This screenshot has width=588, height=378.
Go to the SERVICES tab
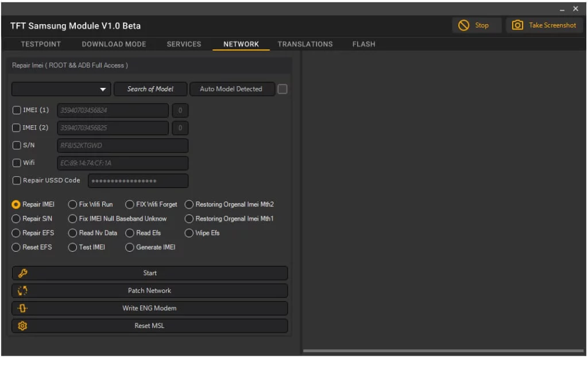[x=184, y=44]
